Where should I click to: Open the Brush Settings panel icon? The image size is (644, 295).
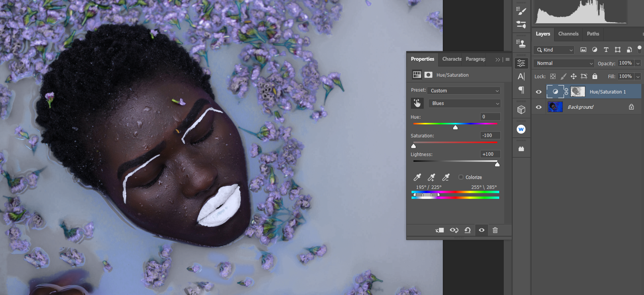521,11
